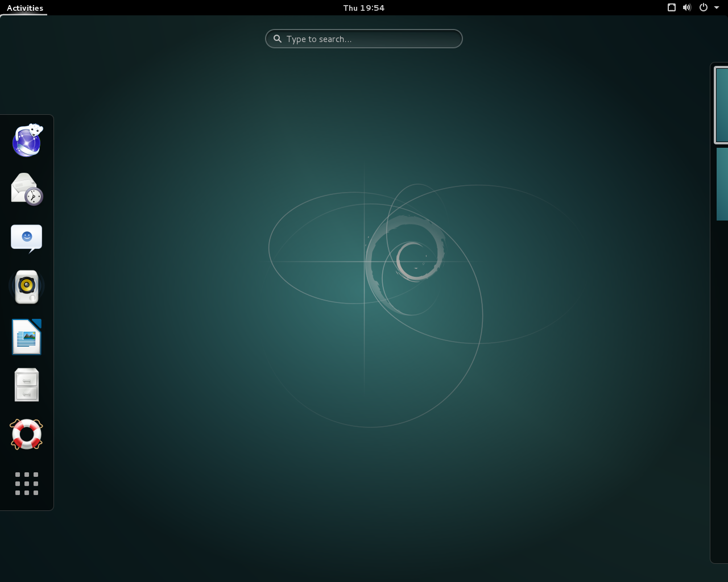Click the Show Applications grid icon
728x582 pixels.
click(x=26, y=484)
